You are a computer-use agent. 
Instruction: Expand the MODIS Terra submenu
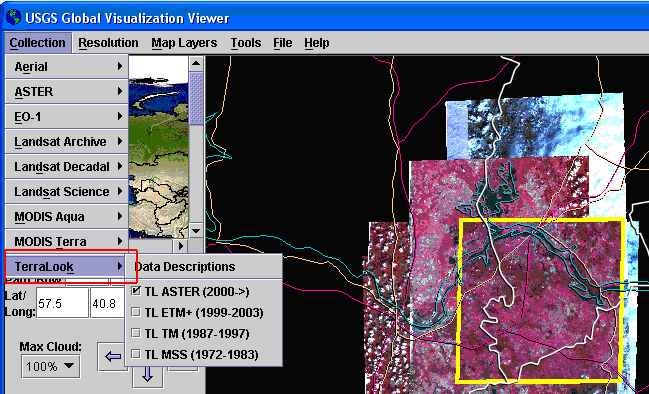click(67, 241)
